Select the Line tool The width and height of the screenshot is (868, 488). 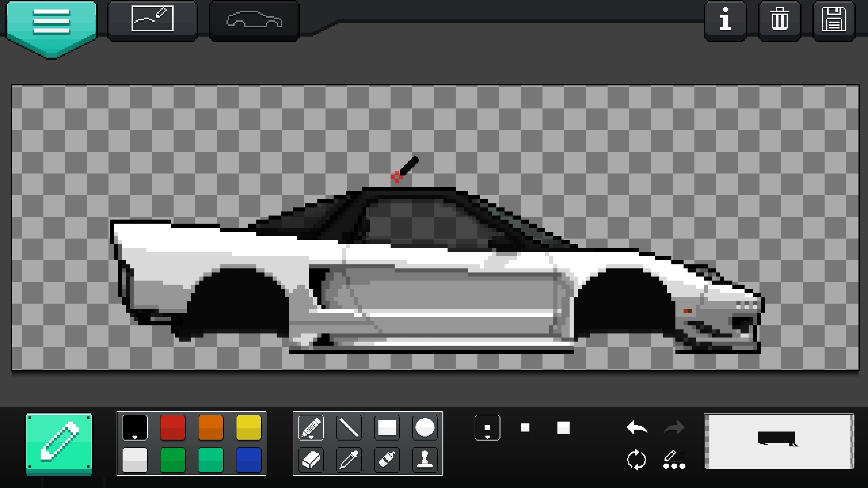(x=349, y=427)
